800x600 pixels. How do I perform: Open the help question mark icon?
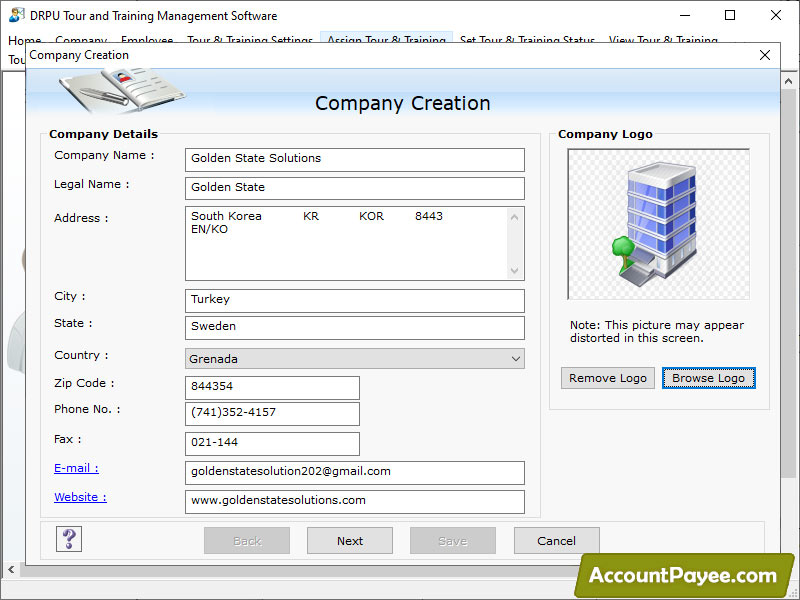[x=67, y=539]
